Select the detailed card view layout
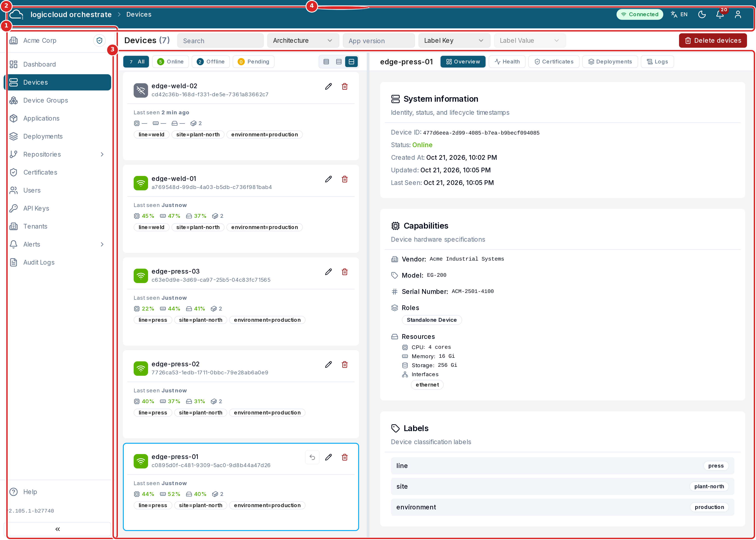The image size is (756, 540). tap(351, 62)
